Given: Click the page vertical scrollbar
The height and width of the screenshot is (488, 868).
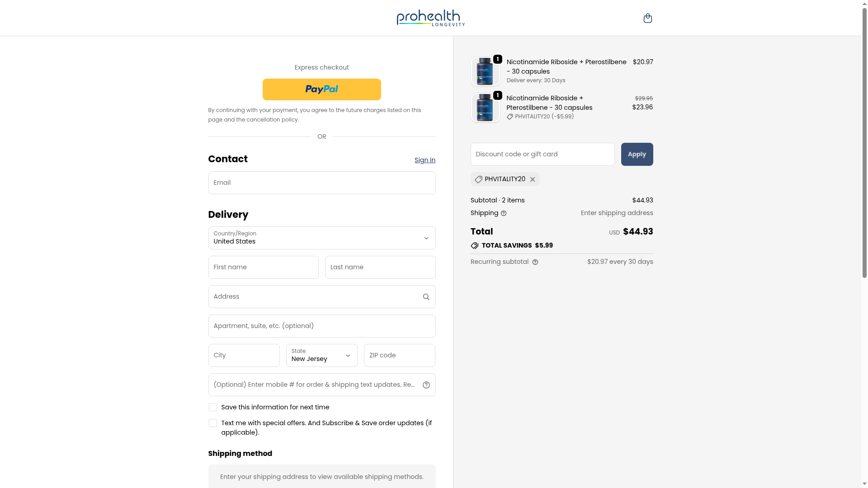Looking at the screenshot, I should (x=864, y=181).
